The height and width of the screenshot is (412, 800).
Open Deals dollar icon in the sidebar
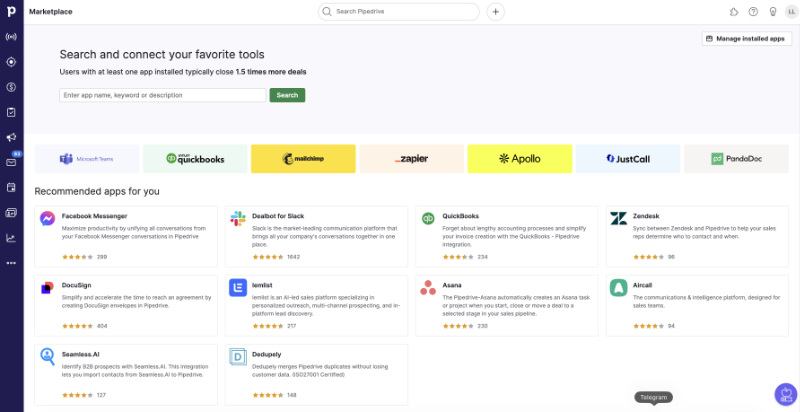(11, 87)
